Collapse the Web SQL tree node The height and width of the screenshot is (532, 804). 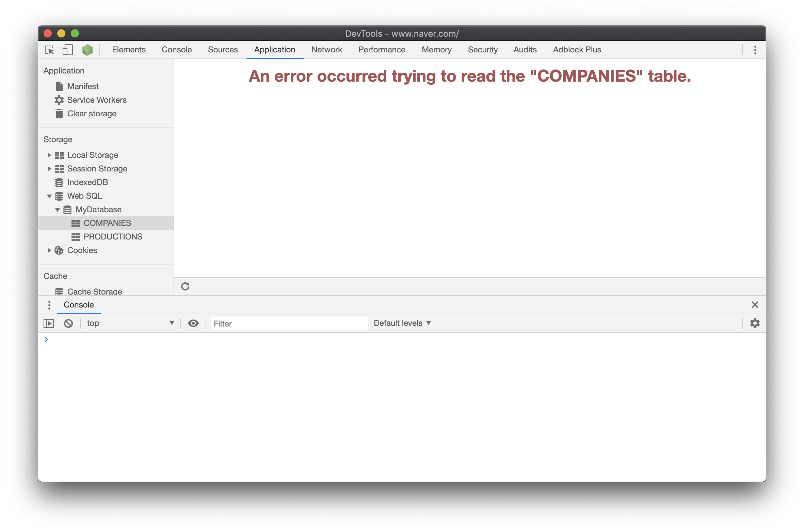pos(49,196)
